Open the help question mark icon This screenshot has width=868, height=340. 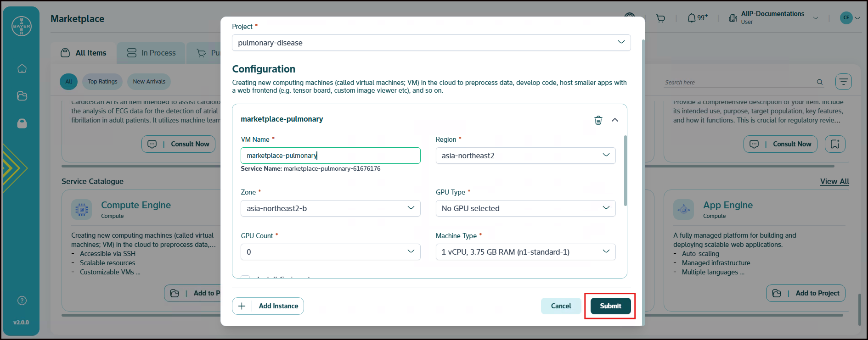[22, 301]
